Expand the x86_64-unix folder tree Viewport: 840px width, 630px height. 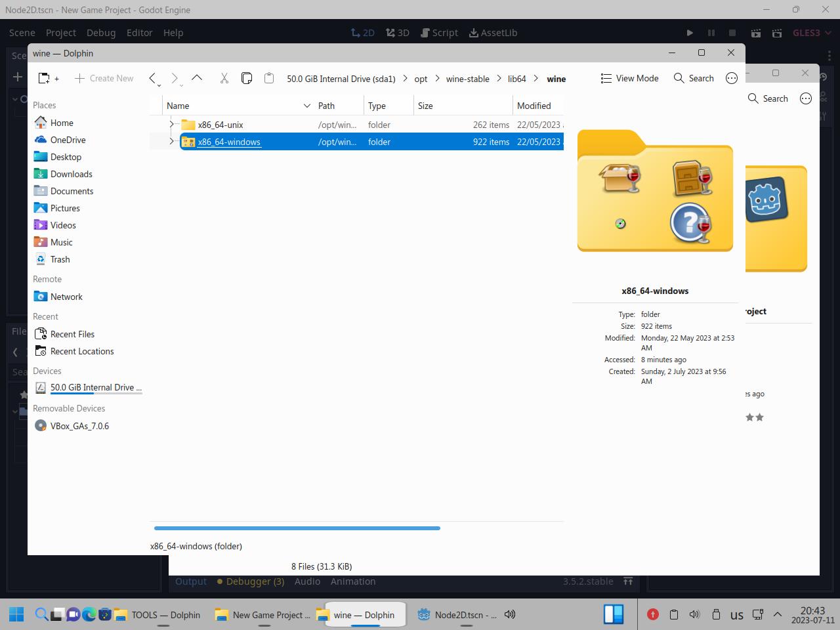[172, 125]
